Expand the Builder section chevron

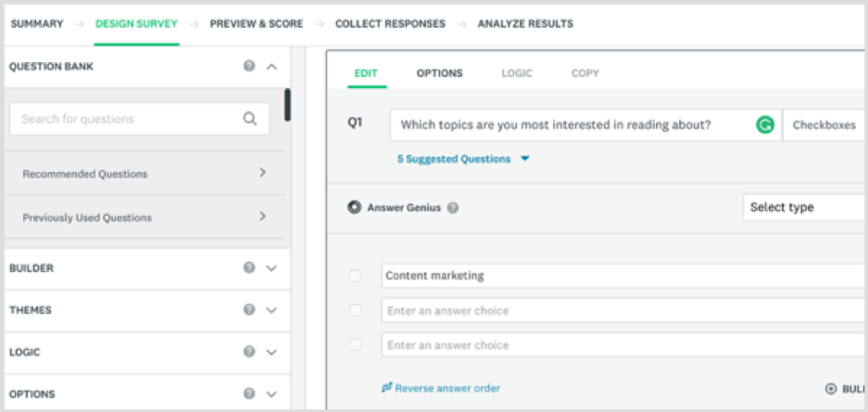coord(271,268)
